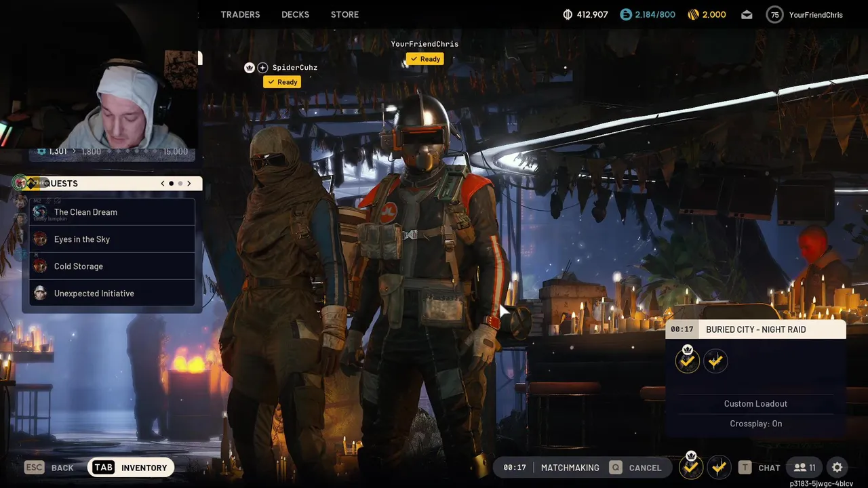This screenshot has height=488, width=868.
Task: Open Unexpected Initiative quest
Action: (x=113, y=293)
